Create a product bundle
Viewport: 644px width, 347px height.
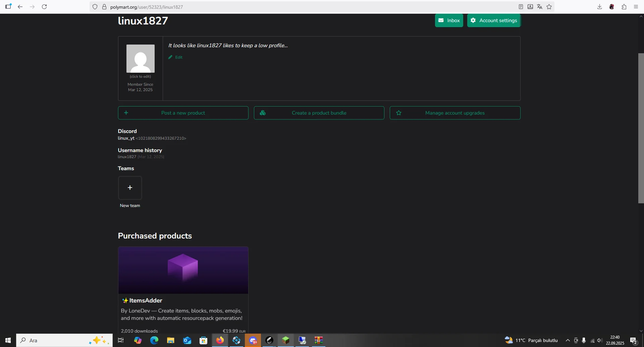point(319,113)
